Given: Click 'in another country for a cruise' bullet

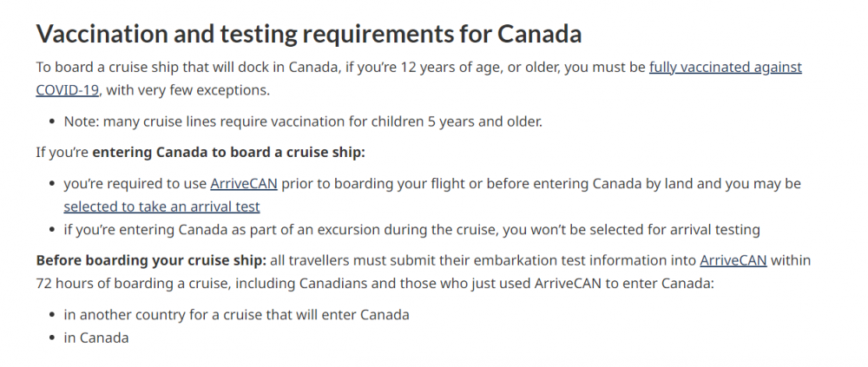Looking at the screenshot, I should [236, 315].
